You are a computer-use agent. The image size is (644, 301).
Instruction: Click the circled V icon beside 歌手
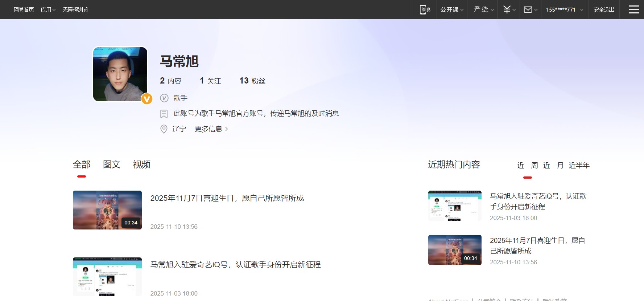coord(164,98)
